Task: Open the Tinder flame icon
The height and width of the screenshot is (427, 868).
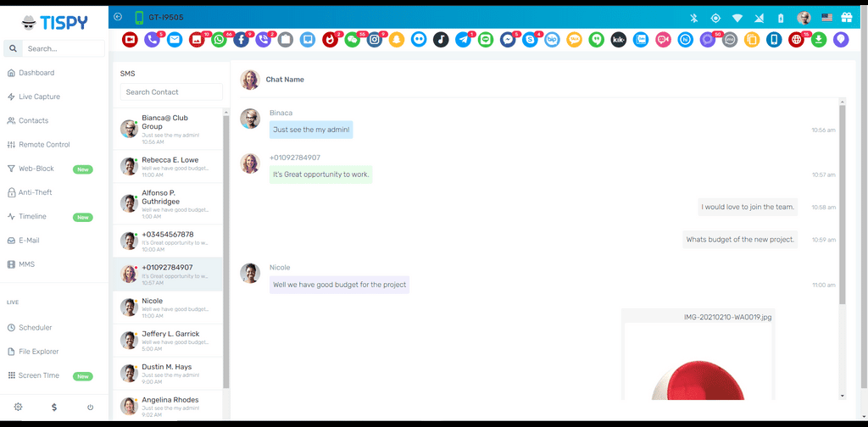Action: click(x=330, y=39)
